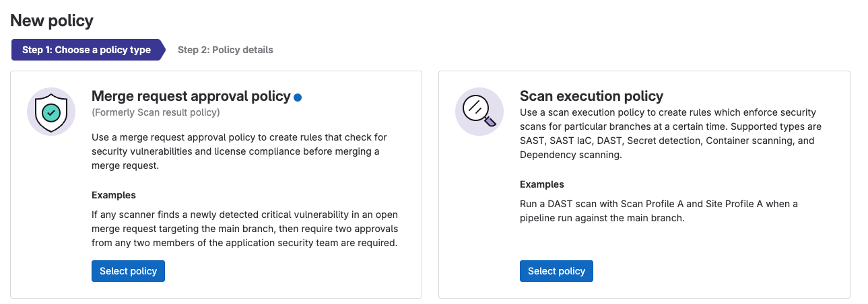The height and width of the screenshot is (304, 868).
Task: Select policy under Merge request approval policy
Action: [x=128, y=271]
